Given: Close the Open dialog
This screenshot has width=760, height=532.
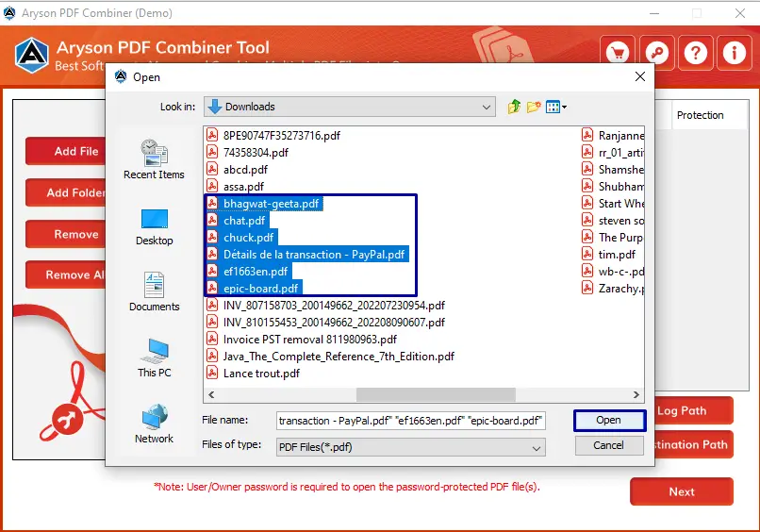Looking at the screenshot, I should pyautogui.click(x=640, y=76).
